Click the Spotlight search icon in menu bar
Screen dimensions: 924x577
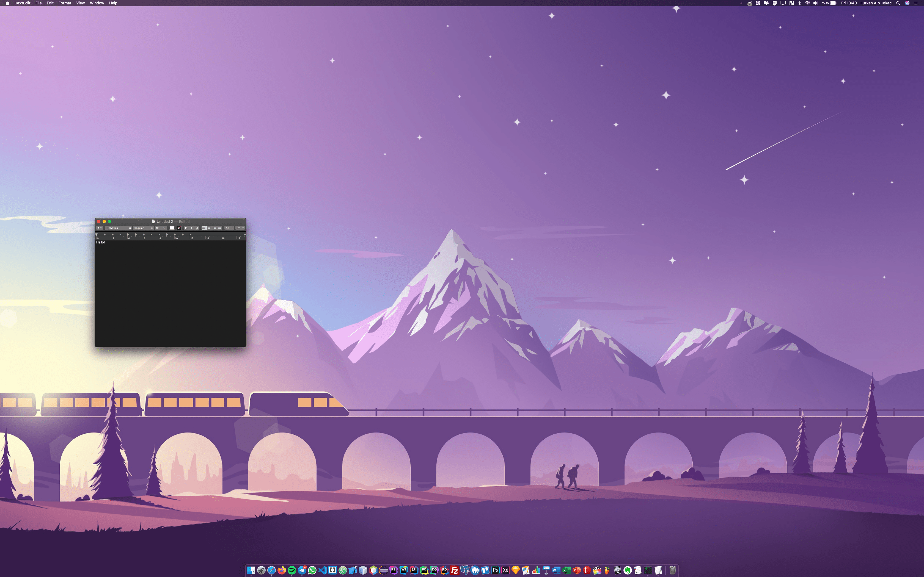coord(898,3)
